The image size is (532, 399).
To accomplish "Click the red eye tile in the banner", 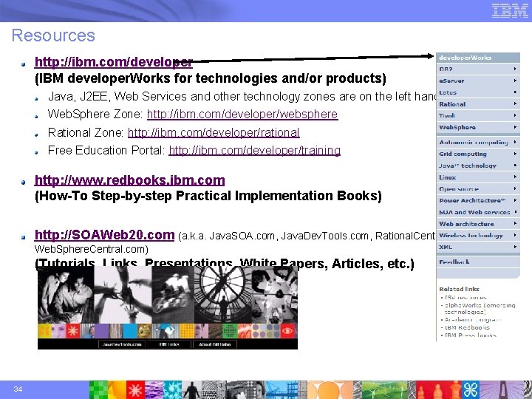I will (287, 331).
